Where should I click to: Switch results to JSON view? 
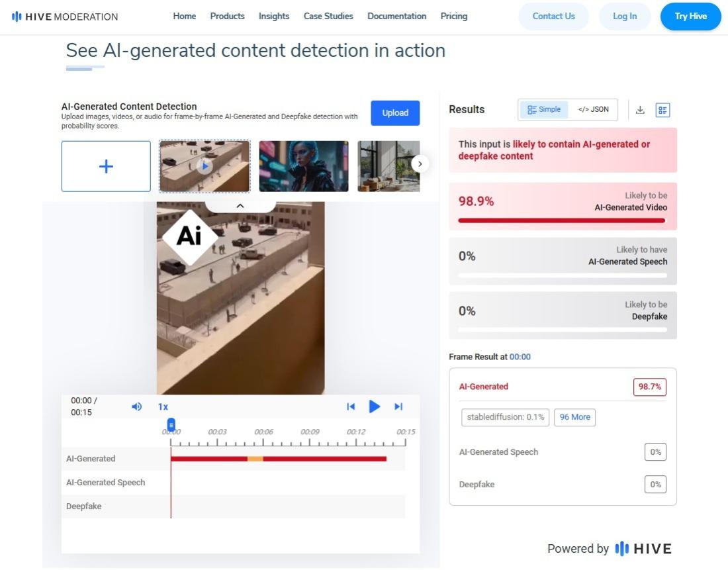pos(593,110)
